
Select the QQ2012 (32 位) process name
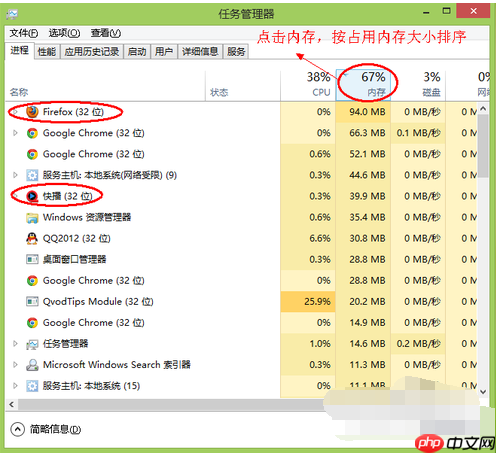click(x=77, y=238)
